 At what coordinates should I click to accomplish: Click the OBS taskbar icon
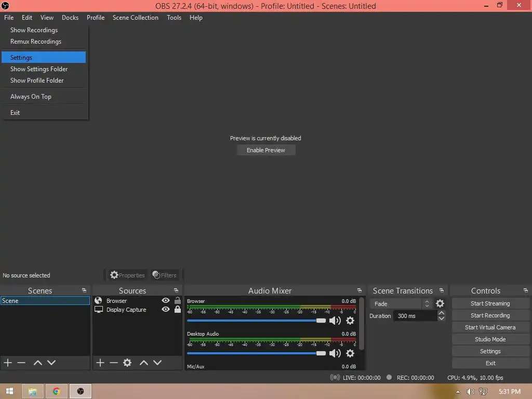point(81,392)
